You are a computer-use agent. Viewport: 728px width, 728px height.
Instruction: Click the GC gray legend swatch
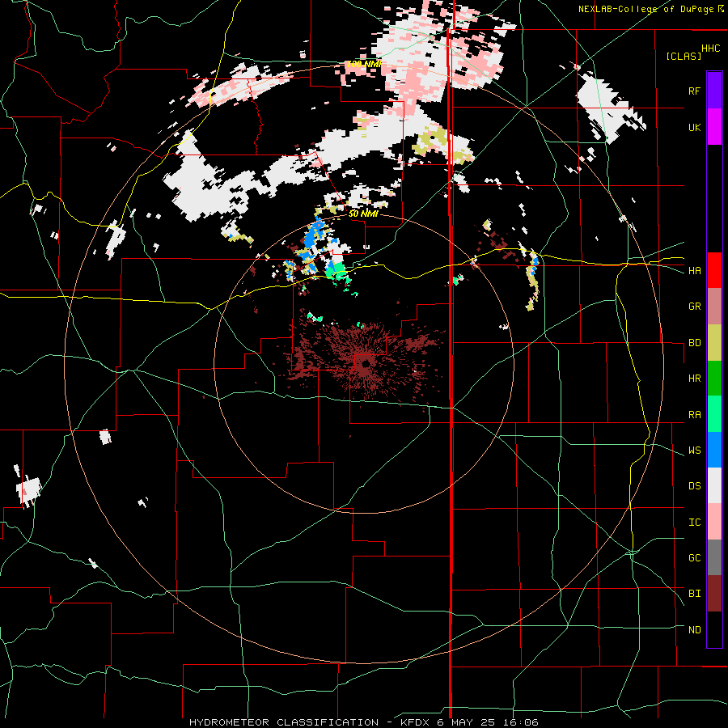[x=714, y=557]
